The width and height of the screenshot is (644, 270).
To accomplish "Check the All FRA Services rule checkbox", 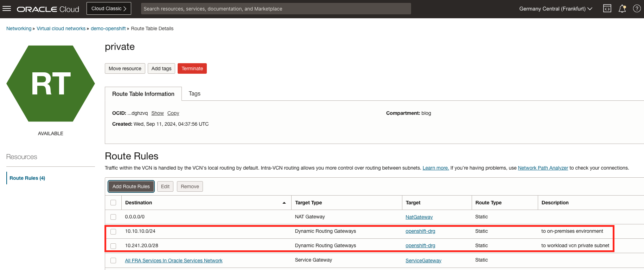I will click(113, 261).
